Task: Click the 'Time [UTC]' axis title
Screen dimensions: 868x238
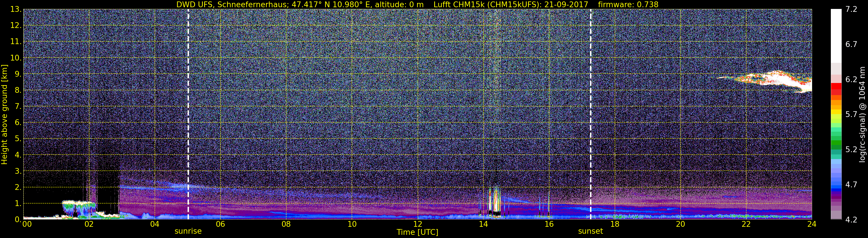Action: point(417,232)
